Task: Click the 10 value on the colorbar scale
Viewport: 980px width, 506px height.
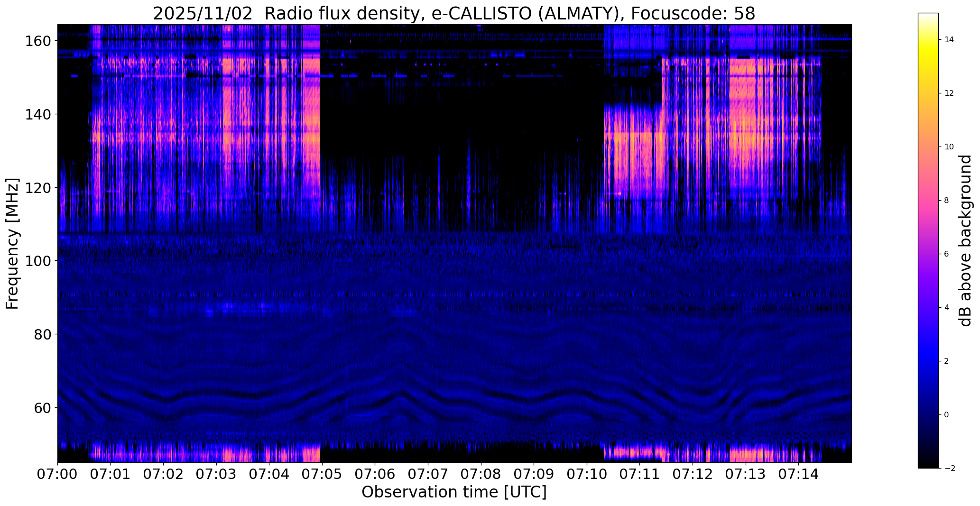Action: point(949,147)
